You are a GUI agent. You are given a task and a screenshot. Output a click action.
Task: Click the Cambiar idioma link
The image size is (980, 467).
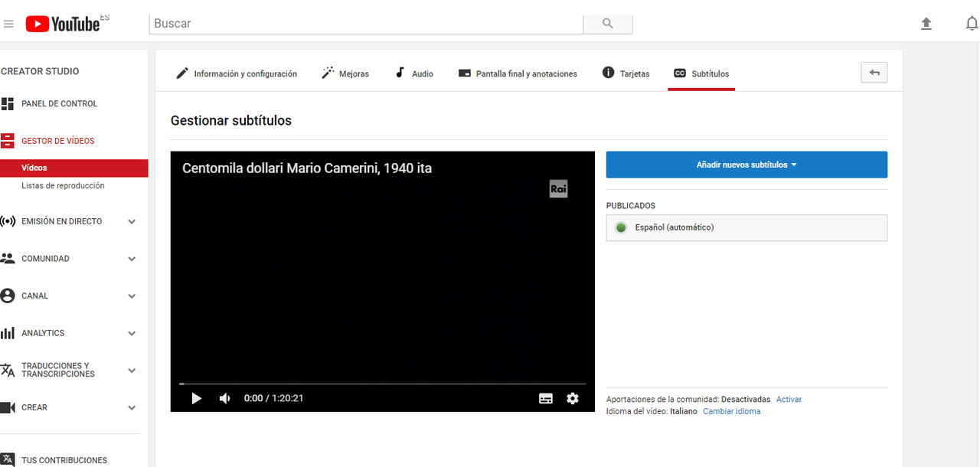(732, 412)
